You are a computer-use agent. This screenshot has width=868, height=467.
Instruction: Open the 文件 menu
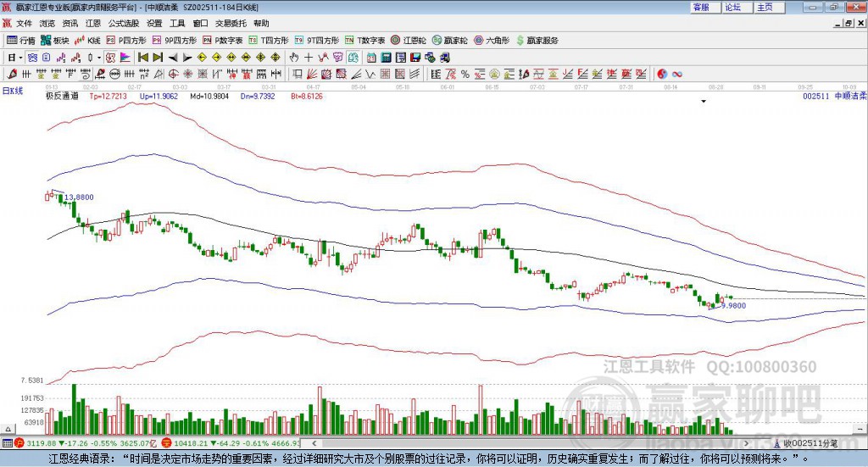click(x=24, y=23)
